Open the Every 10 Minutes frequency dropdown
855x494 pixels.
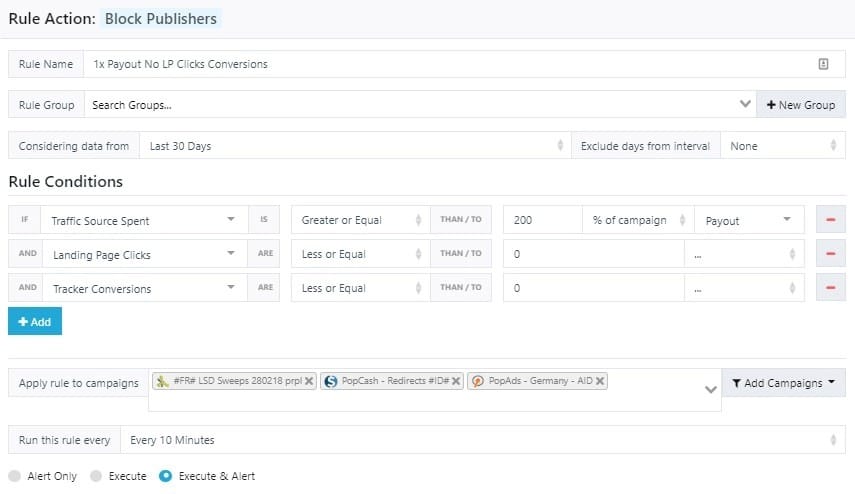(483, 440)
